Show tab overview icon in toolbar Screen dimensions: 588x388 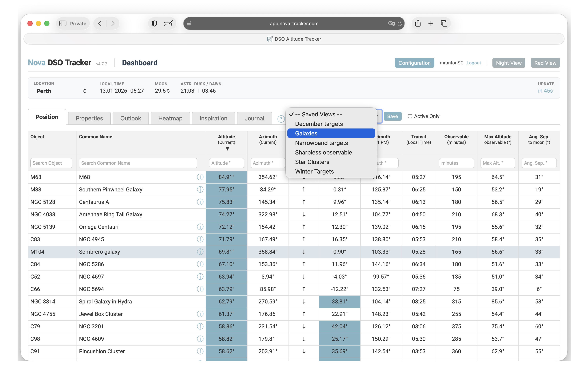tap(444, 23)
